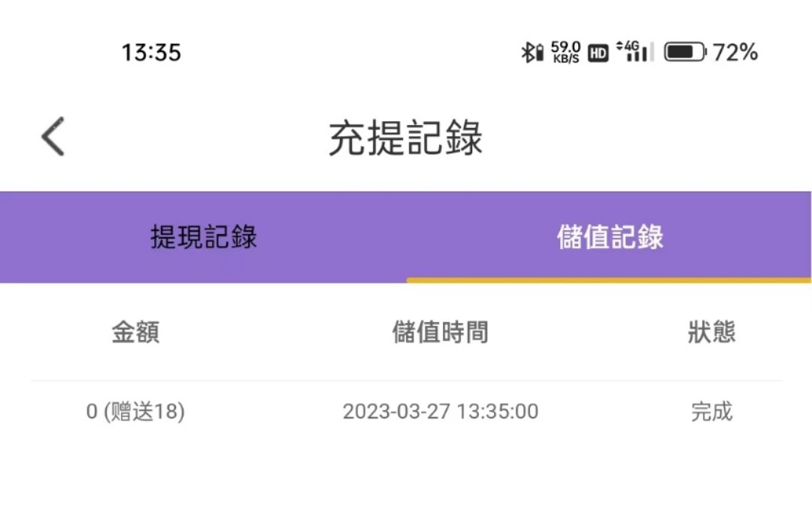Tap the 狀態 column header
Image resolution: width=812 pixels, height=517 pixels.
pos(711,332)
